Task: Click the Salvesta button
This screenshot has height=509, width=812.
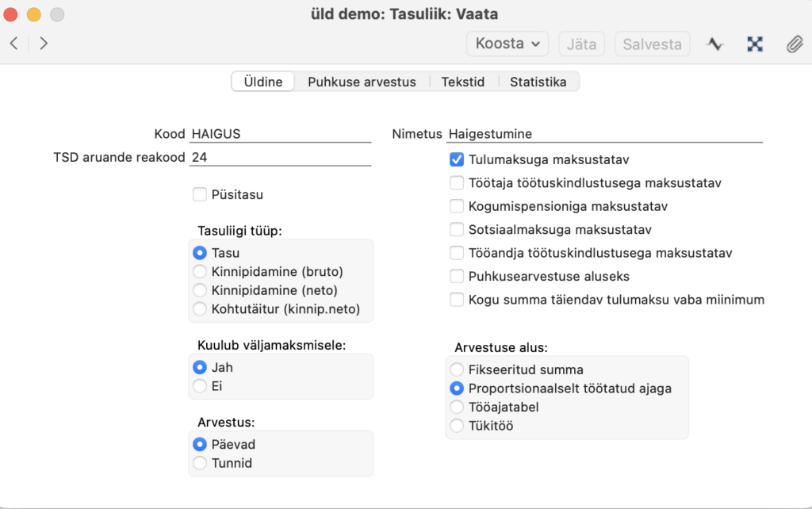Action: tap(652, 44)
